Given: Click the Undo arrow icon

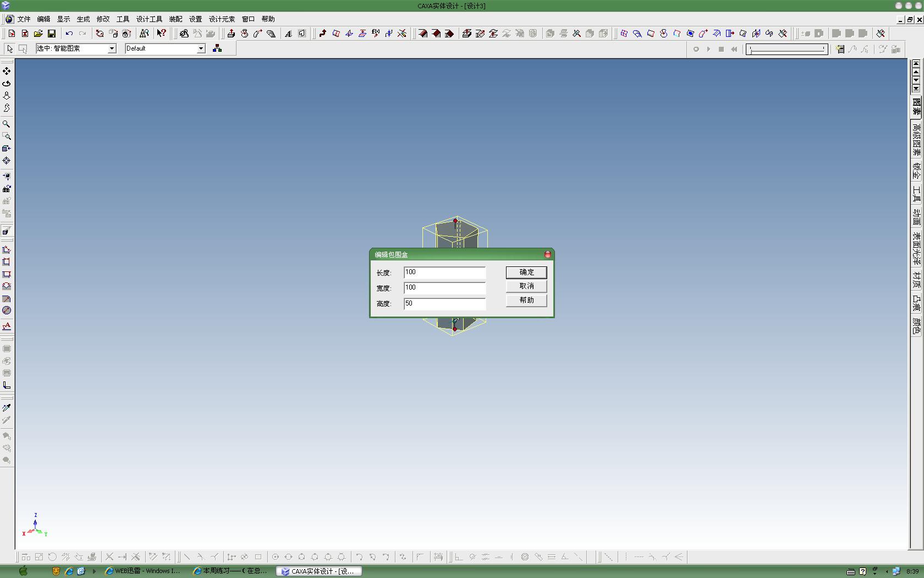Looking at the screenshot, I should (69, 34).
